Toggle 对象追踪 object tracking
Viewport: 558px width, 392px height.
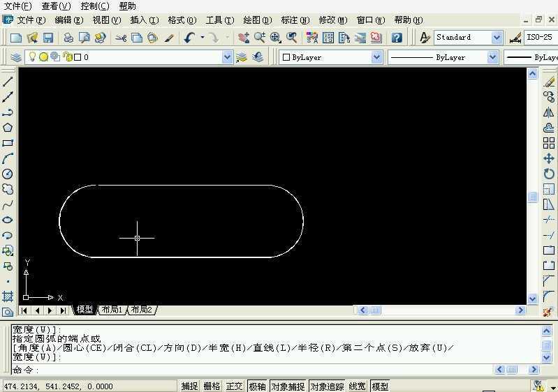327,386
